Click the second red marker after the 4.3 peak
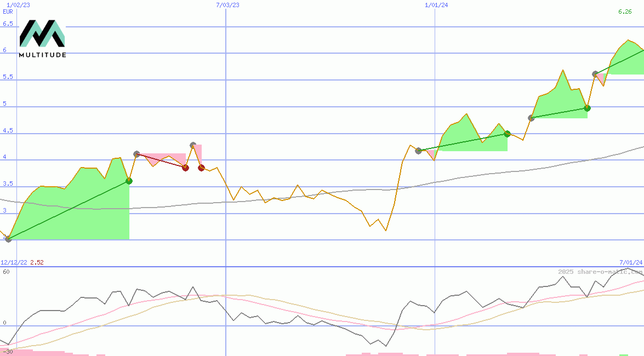 point(201,168)
